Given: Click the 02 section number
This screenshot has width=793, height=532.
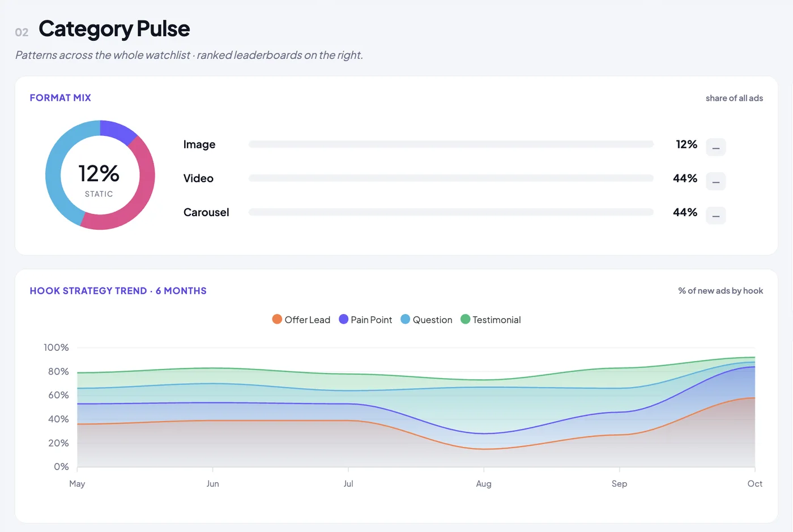Looking at the screenshot, I should pyautogui.click(x=22, y=32).
